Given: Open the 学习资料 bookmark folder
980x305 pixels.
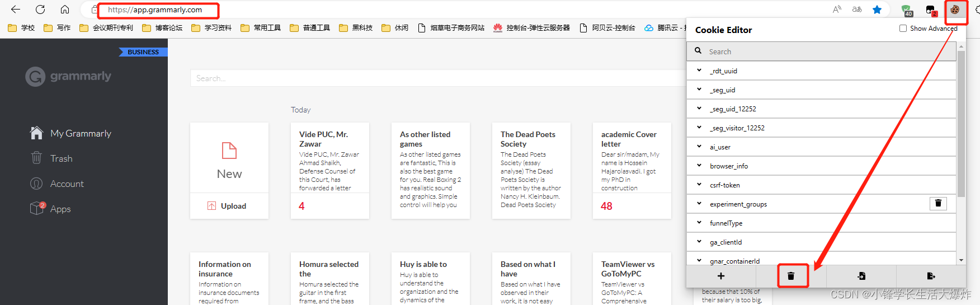Looking at the screenshot, I should pyautogui.click(x=211, y=27).
